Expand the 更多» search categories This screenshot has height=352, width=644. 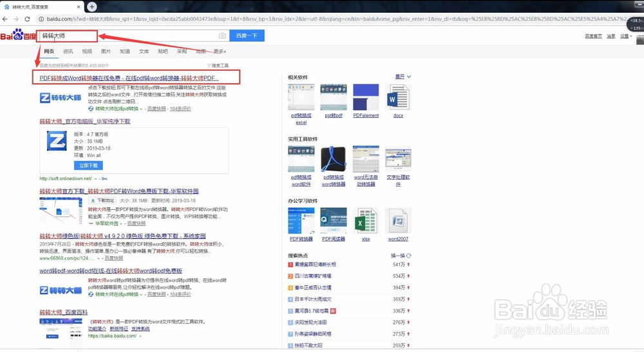pyautogui.click(x=220, y=51)
